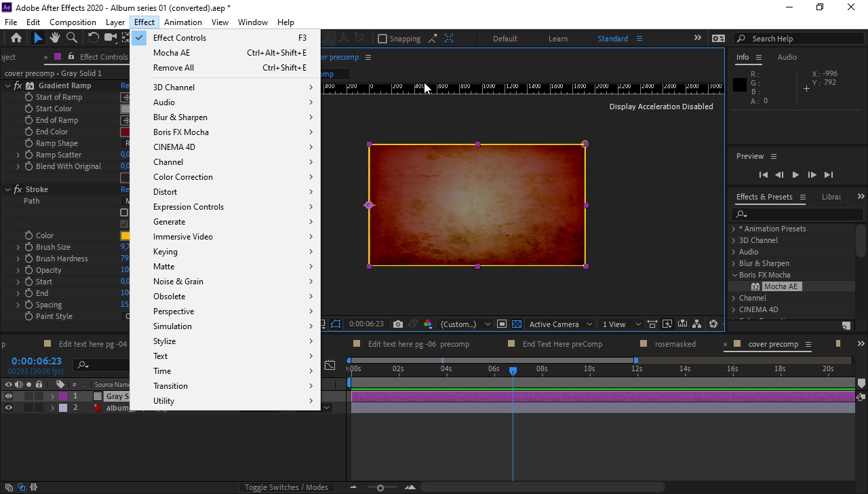868x494 pixels.
Task: Toggle visibility of layer 2 album
Action: point(9,408)
